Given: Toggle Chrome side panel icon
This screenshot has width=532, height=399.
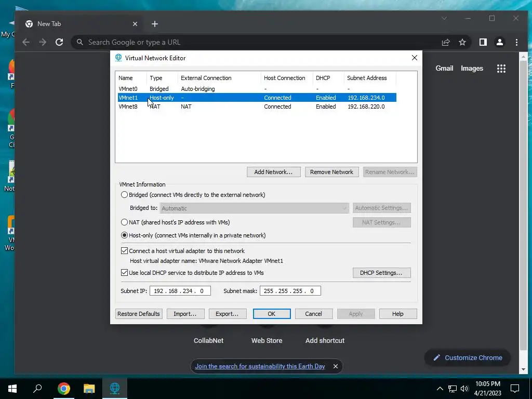Looking at the screenshot, I should pyautogui.click(x=483, y=42).
